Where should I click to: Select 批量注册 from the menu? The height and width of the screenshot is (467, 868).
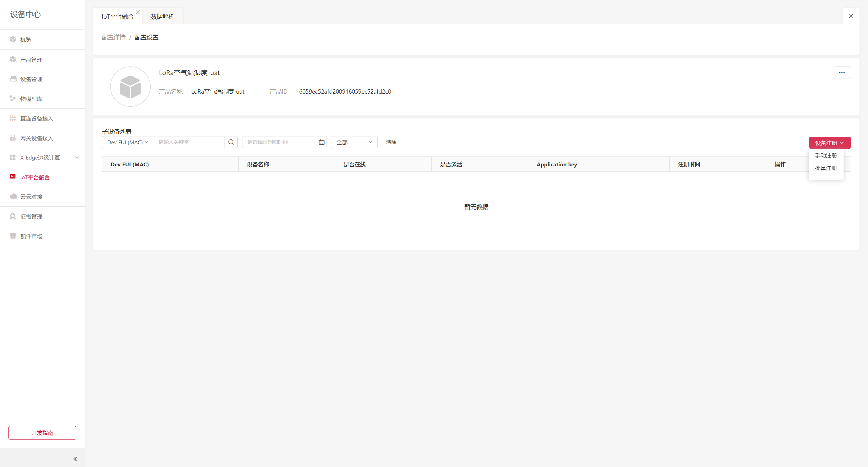(x=826, y=168)
